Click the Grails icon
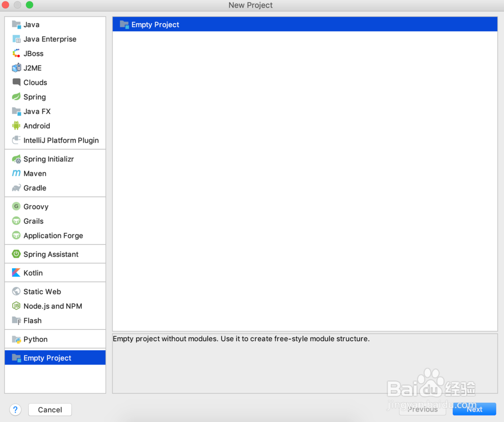The width and height of the screenshot is (504, 422). (17, 221)
